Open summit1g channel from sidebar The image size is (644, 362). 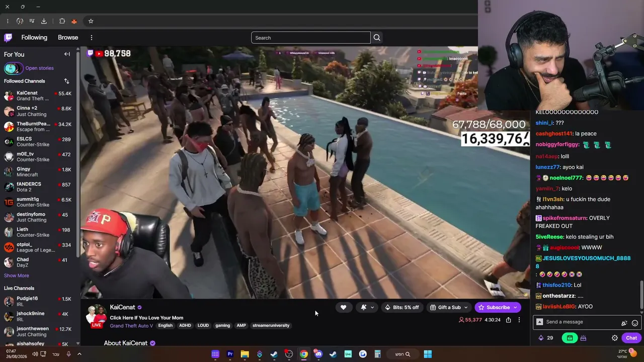click(x=39, y=202)
